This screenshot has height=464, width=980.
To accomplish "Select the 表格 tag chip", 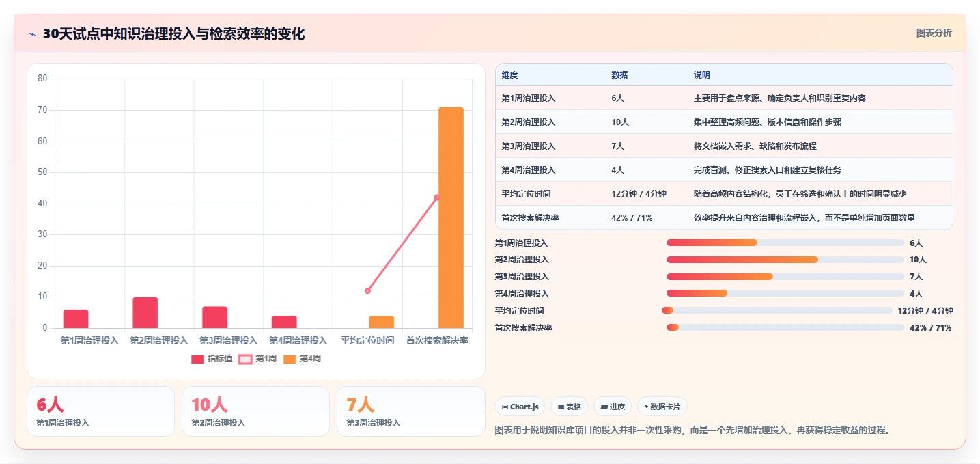I will [x=570, y=407].
